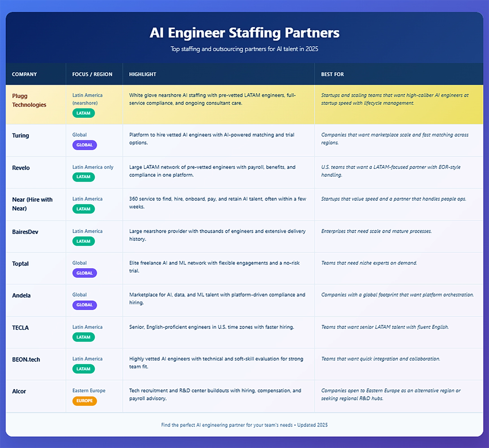Click the LATAM badge in TECLA row
This screenshot has height=448, width=489.
83,337
